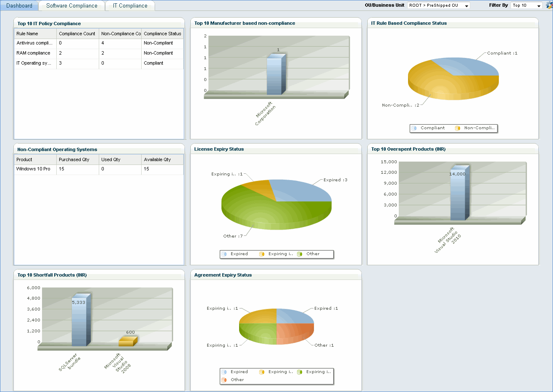Select the Windows 10 Pro row
This screenshot has height=392, width=553.
pos(35,169)
